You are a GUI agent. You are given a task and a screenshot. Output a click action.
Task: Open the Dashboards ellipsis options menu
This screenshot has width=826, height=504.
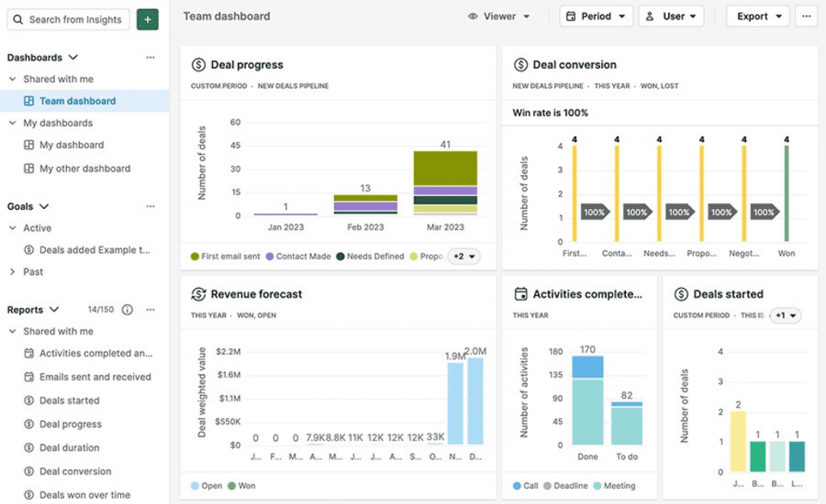(150, 57)
